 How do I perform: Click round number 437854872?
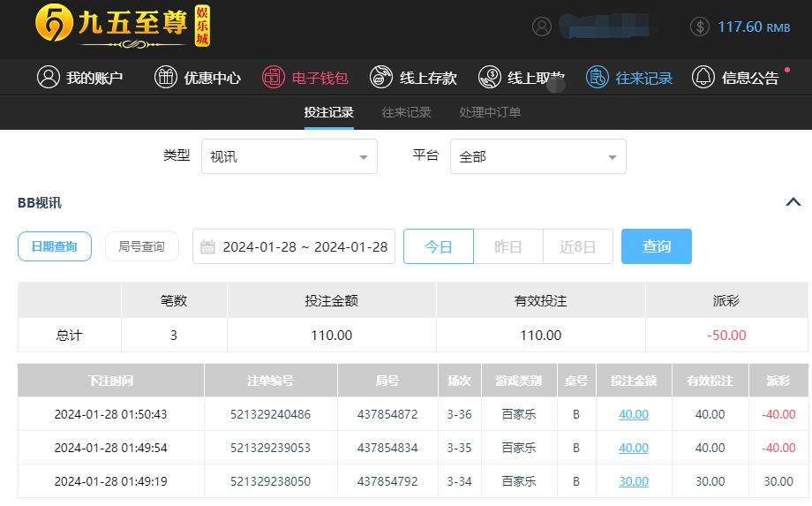[x=387, y=414]
